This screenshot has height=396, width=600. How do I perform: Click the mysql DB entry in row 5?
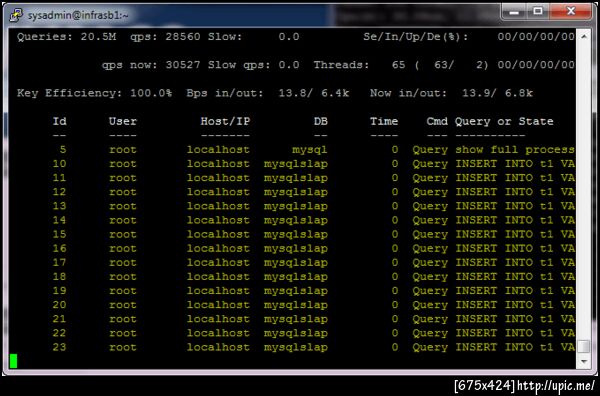(x=310, y=150)
